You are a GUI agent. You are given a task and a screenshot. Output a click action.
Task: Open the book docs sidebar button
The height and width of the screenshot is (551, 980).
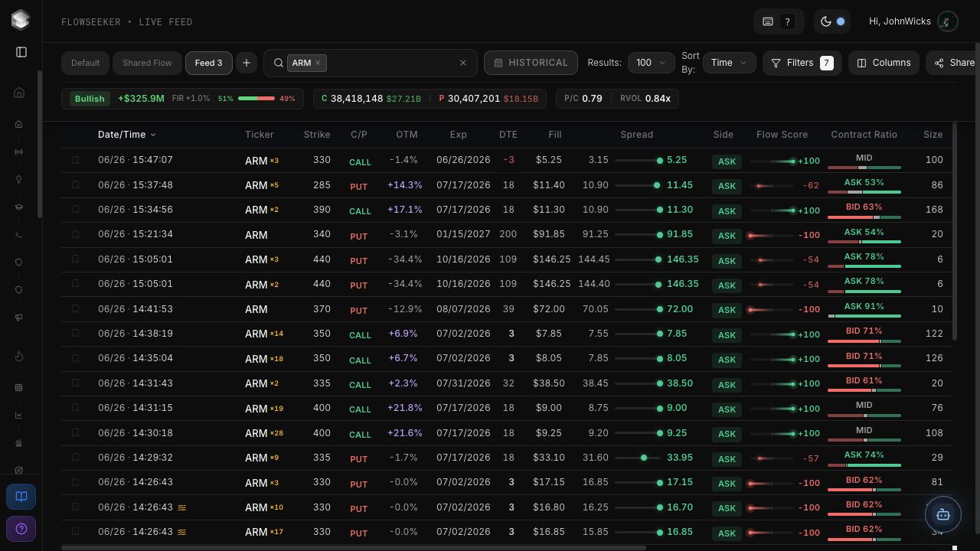21,497
